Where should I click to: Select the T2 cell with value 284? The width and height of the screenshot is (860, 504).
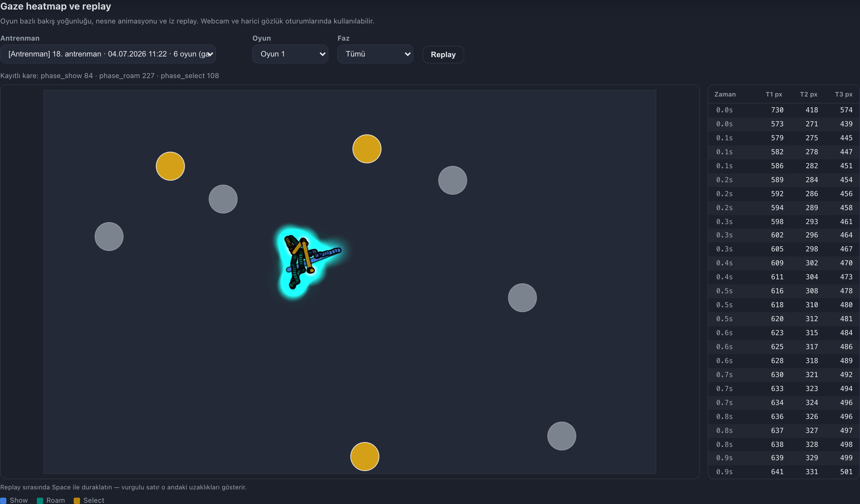pos(811,180)
